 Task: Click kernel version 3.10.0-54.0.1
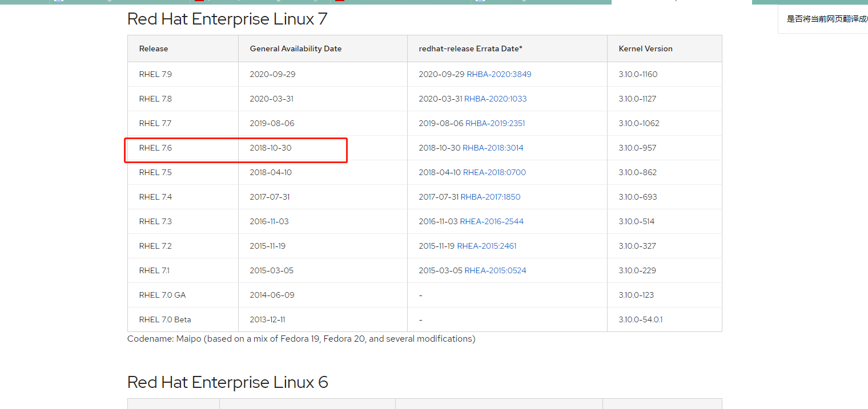(x=641, y=319)
